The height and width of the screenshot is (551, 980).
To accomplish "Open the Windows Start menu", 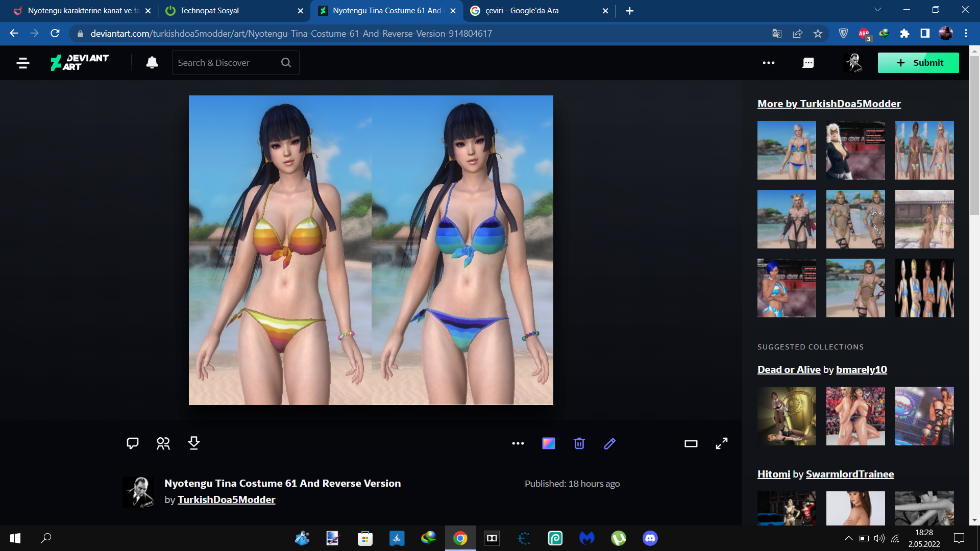I will point(15,538).
